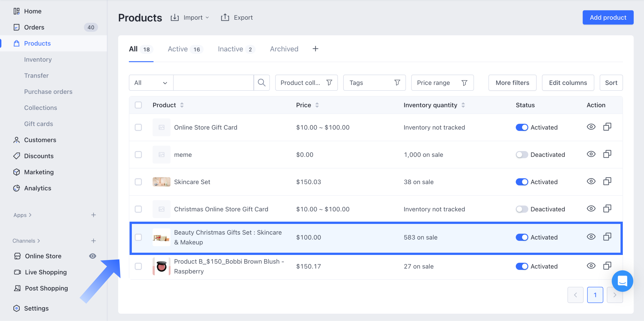Click the Edit columns button
The height and width of the screenshot is (321, 644).
point(568,83)
